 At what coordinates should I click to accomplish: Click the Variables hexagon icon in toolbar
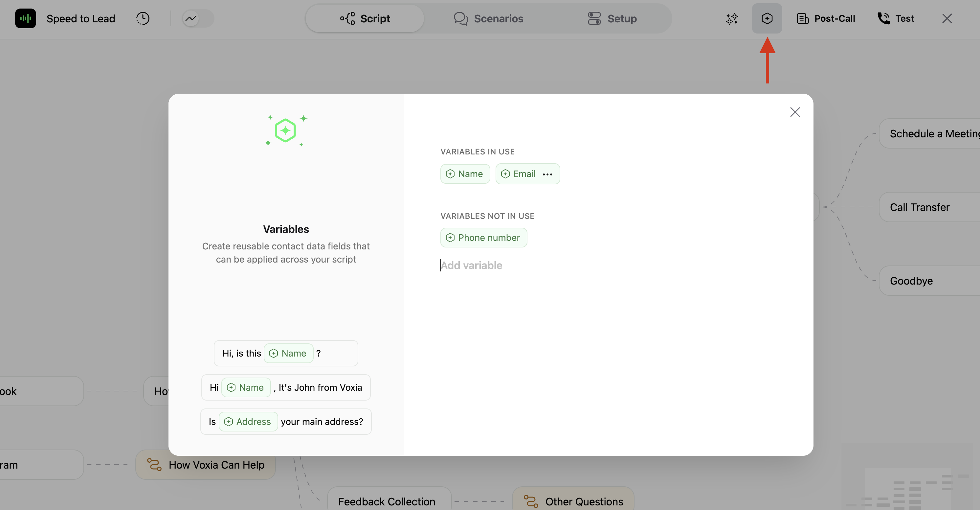coord(767,18)
